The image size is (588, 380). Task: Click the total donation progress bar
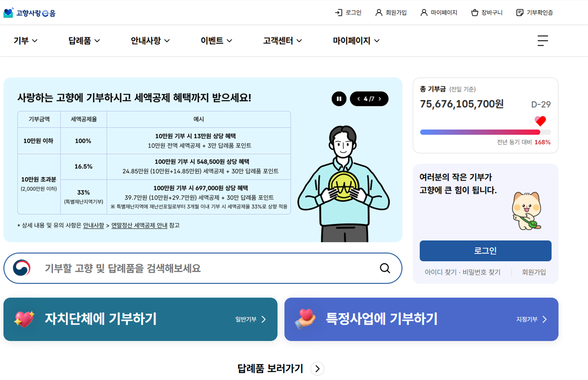(x=485, y=132)
